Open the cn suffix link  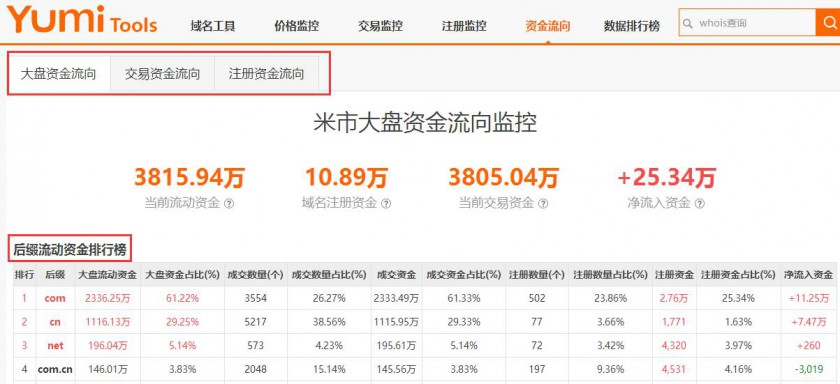pyautogui.click(x=55, y=322)
